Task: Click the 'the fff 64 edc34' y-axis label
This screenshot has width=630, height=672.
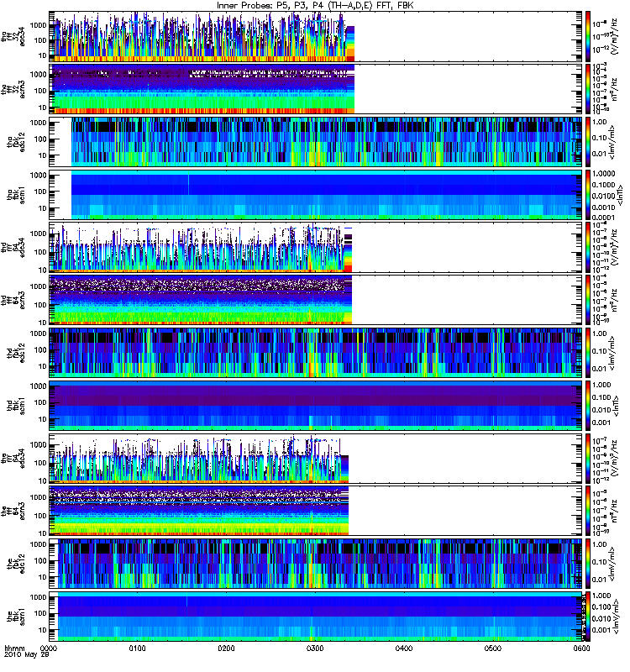Action: (x=13, y=458)
